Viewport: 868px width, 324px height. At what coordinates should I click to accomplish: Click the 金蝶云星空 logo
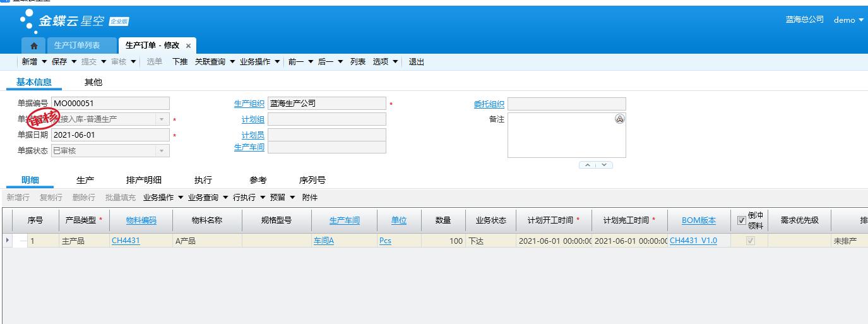[73, 21]
